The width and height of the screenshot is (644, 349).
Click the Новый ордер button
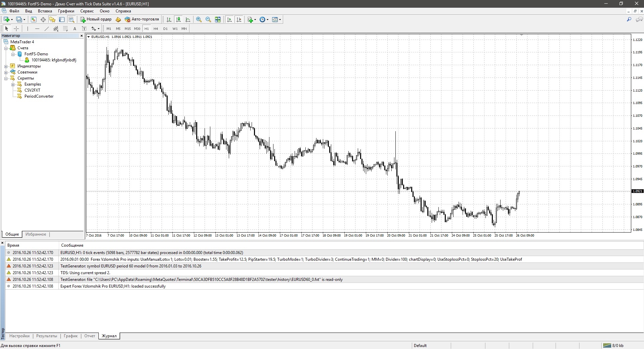(96, 19)
